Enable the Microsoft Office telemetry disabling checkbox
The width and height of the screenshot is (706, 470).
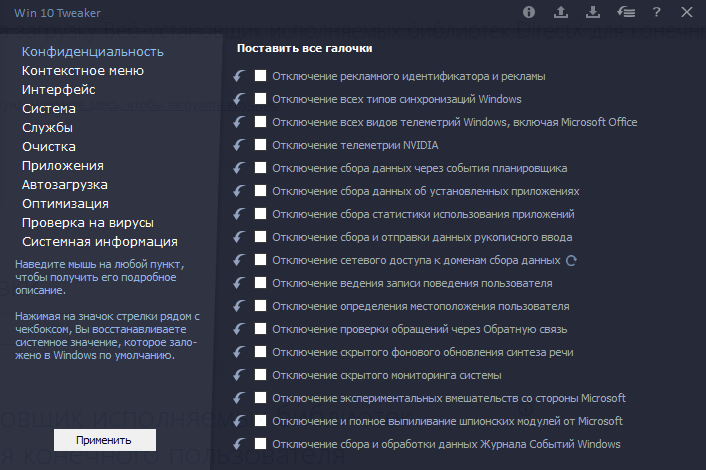click(260, 122)
